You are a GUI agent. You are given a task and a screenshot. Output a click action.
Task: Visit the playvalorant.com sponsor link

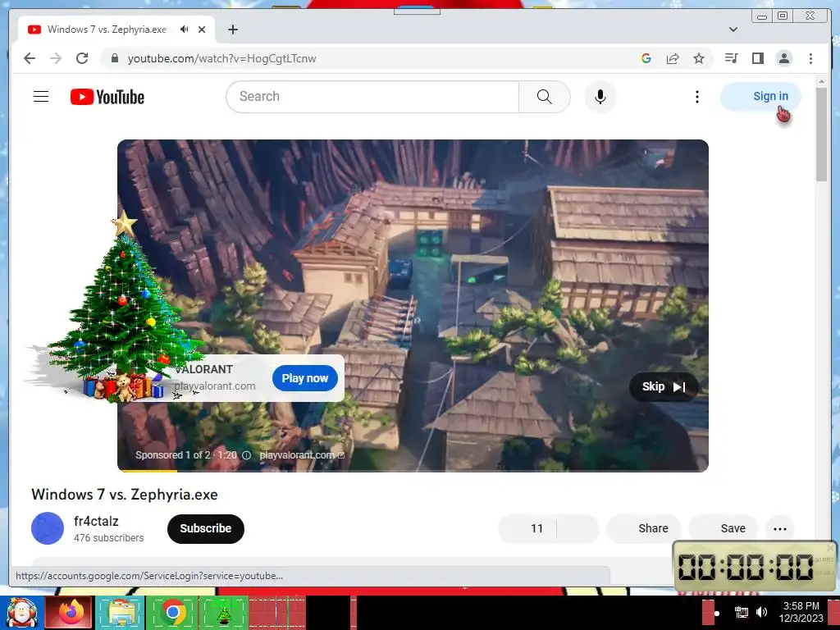[x=302, y=454]
